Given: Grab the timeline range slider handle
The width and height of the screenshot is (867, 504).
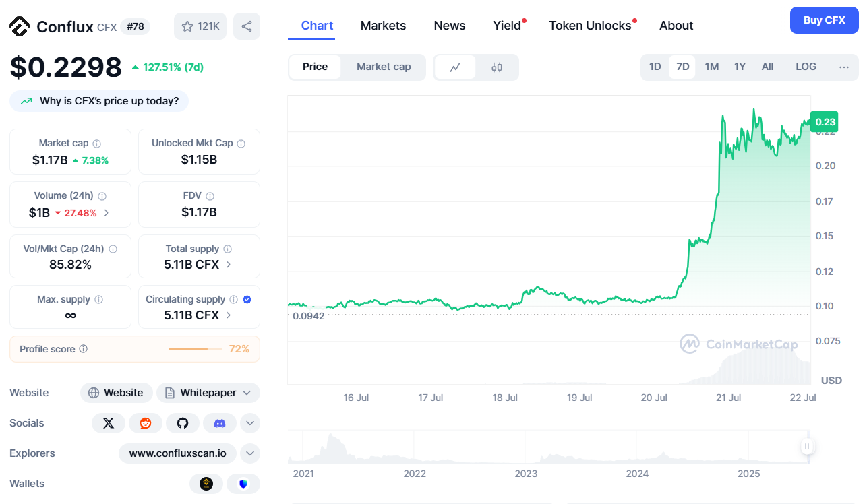Looking at the screenshot, I should pos(807,446).
